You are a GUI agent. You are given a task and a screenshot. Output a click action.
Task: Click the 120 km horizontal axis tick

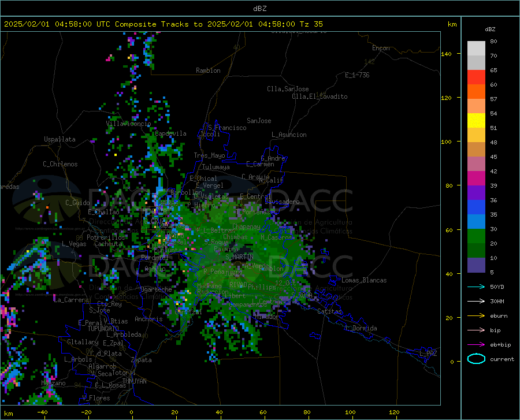(x=394, y=412)
